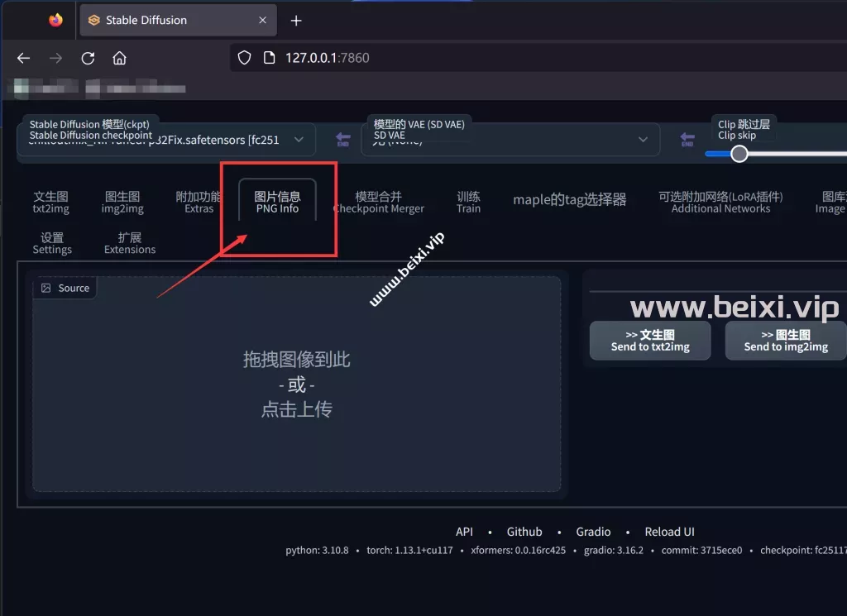The width and height of the screenshot is (847, 616).
Task: Click the python: 3.10.8 version text
Action: point(317,550)
